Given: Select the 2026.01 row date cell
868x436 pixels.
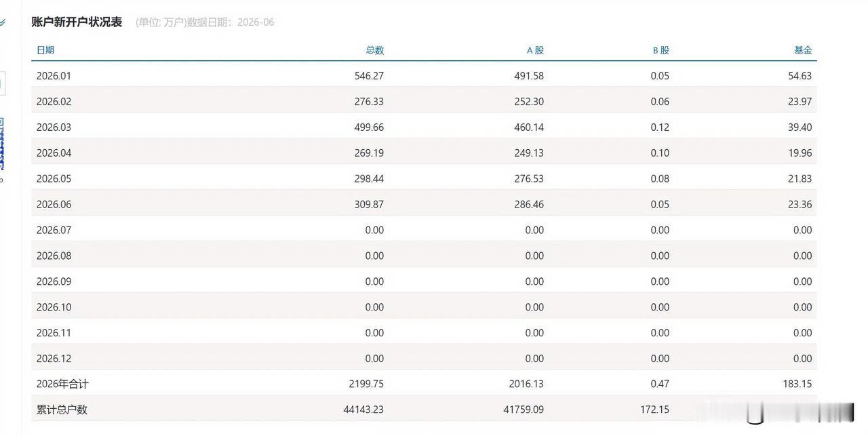Looking at the screenshot, I should [54, 76].
